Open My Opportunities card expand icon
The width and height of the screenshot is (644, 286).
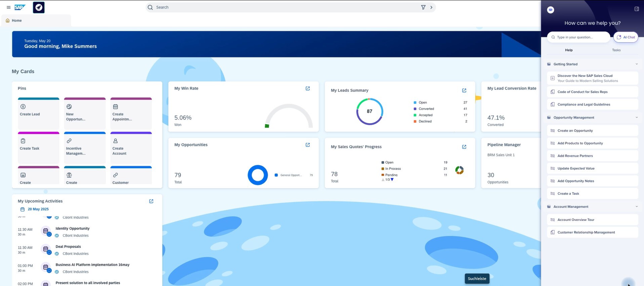coord(308,145)
